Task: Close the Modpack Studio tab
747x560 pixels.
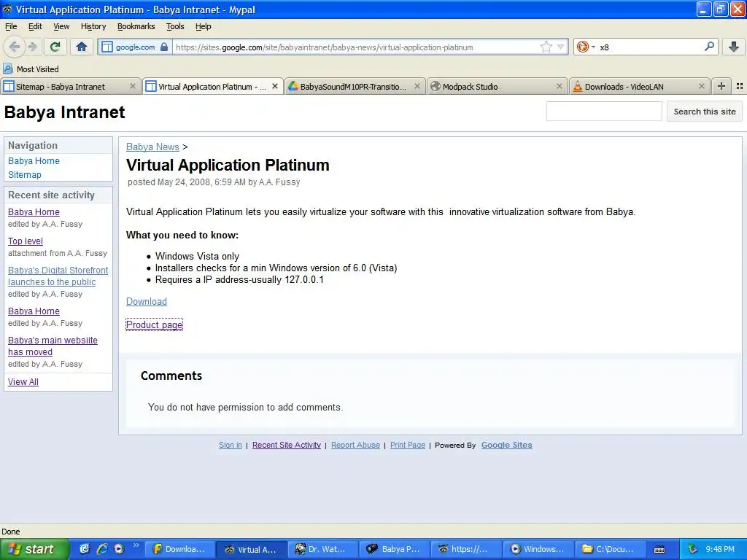Action: pos(560,86)
